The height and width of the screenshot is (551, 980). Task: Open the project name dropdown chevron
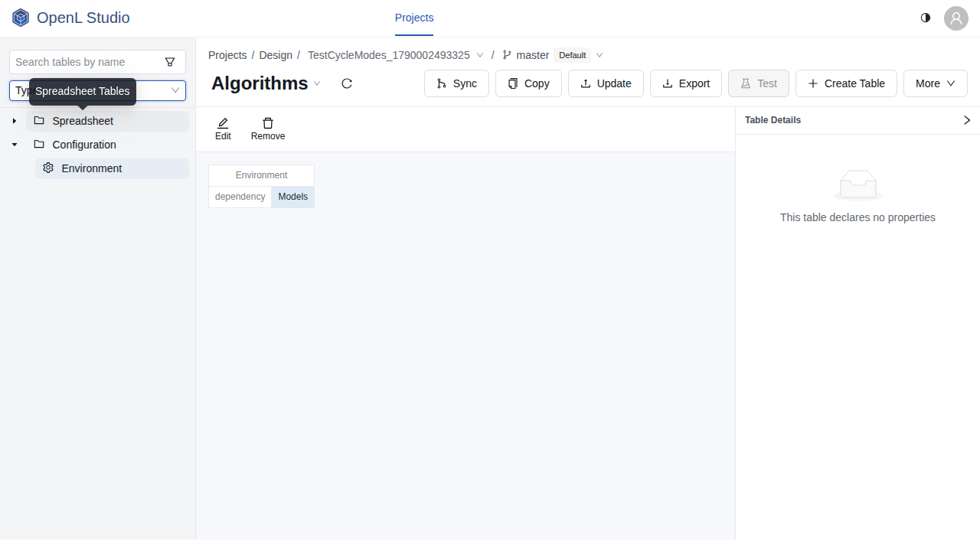[480, 55]
